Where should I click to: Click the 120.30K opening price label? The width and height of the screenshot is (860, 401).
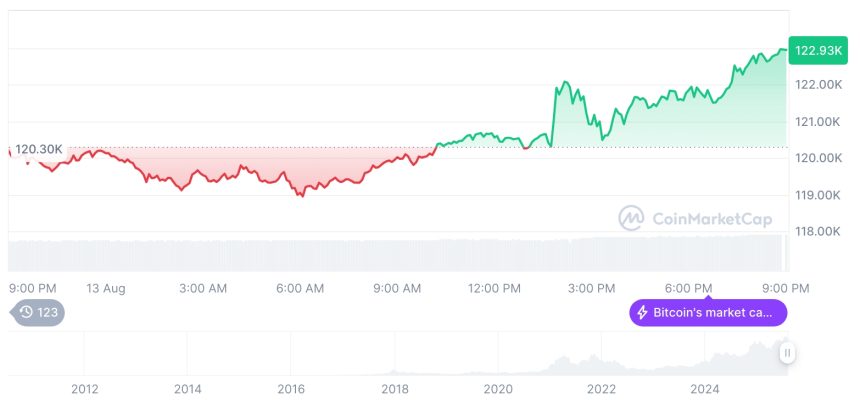click(x=39, y=149)
